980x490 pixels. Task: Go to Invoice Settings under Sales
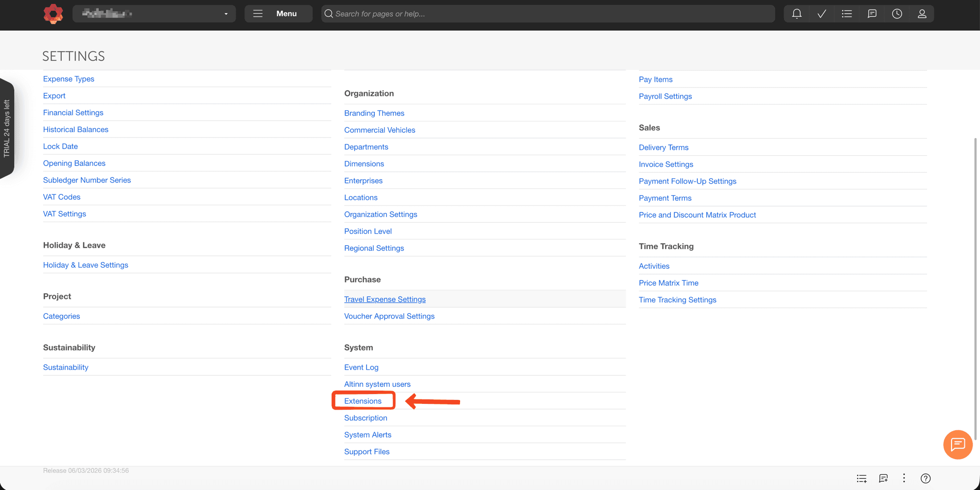point(666,164)
